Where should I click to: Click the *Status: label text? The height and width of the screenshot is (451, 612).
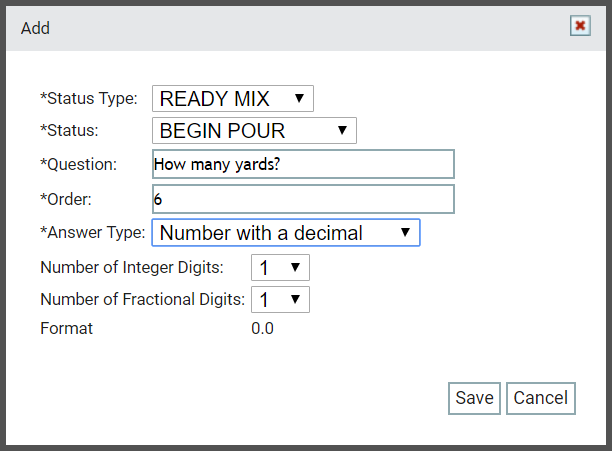[69, 130]
